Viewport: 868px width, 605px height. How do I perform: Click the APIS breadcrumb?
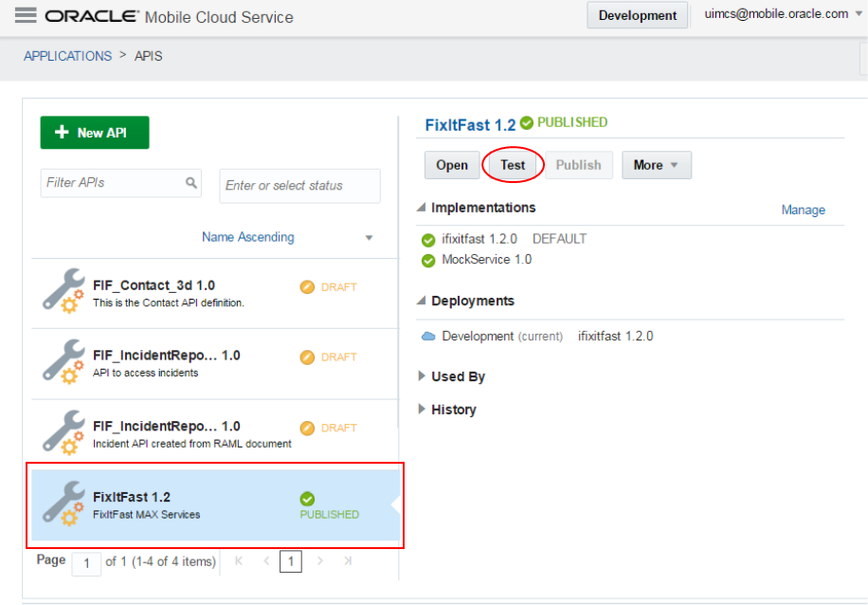pos(149,56)
